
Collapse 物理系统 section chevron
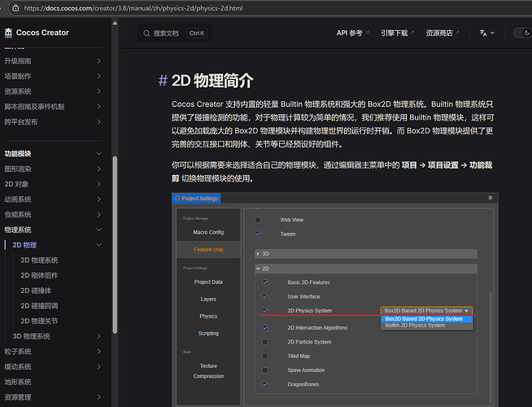coord(98,230)
